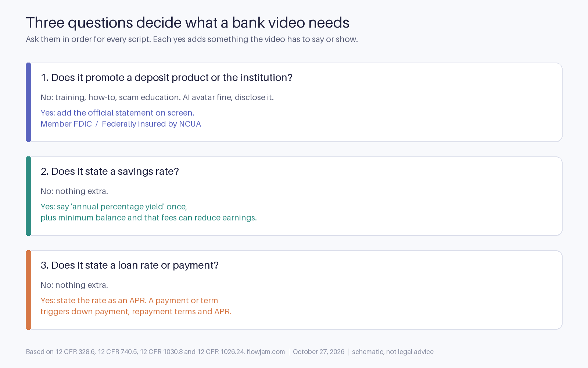Click the 'Member FDIC / Federally insured by NCUA' line
The image size is (588, 368).
(x=121, y=124)
